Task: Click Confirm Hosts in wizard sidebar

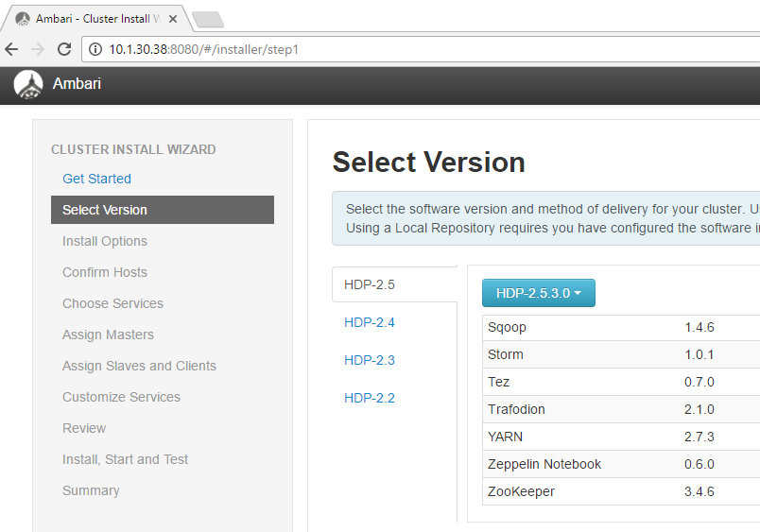Action: tap(105, 272)
